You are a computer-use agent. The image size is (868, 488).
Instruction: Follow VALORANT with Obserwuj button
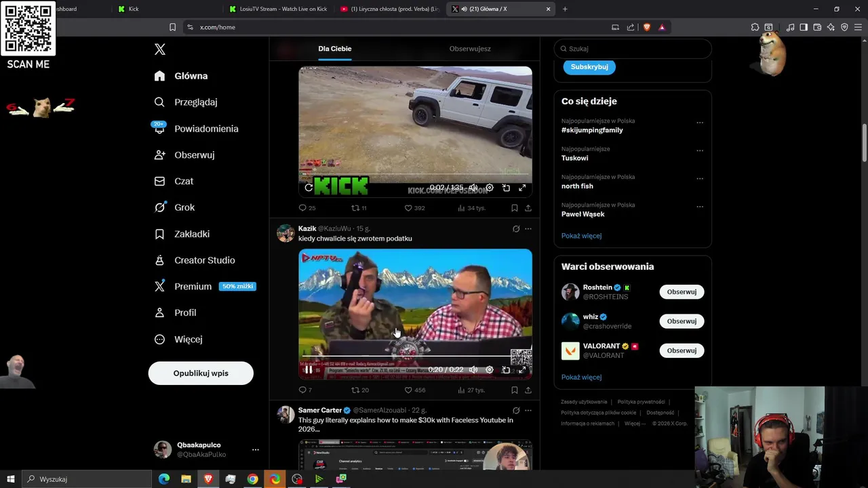(682, 351)
